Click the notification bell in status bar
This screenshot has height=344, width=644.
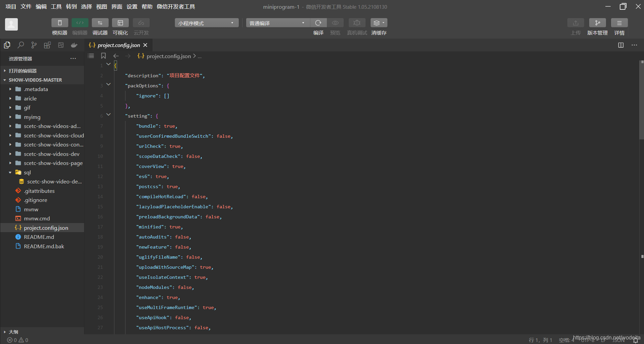coord(635,340)
